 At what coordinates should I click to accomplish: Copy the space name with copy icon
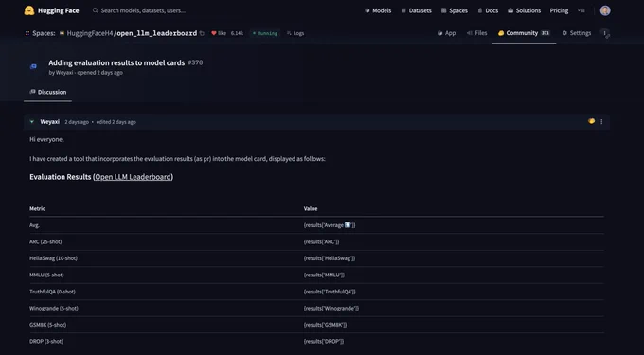[202, 33]
